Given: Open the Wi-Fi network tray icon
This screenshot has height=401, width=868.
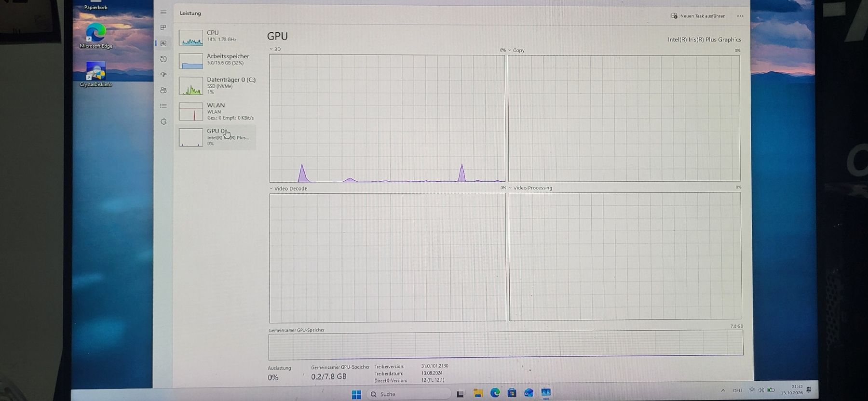Looking at the screenshot, I should (x=752, y=390).
